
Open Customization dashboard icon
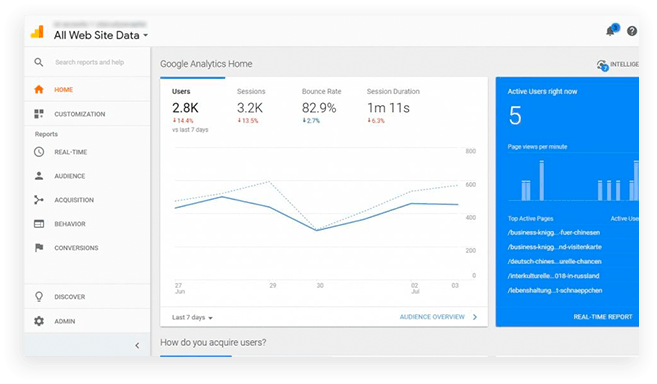[x=39, y=114]
